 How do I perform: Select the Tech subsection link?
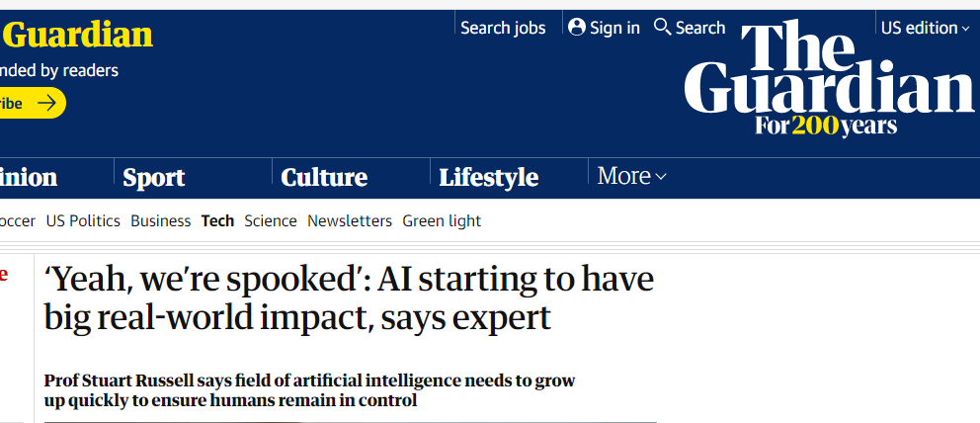(x=217, y=220)
